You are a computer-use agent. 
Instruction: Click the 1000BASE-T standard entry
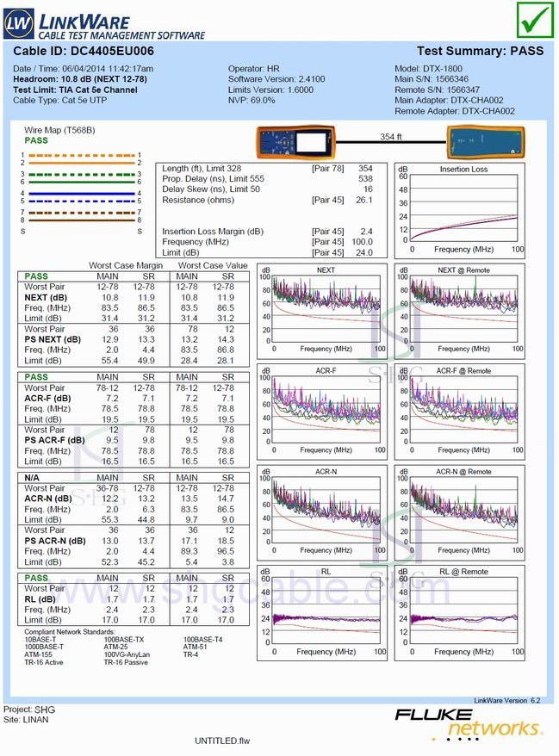(44, 647)
